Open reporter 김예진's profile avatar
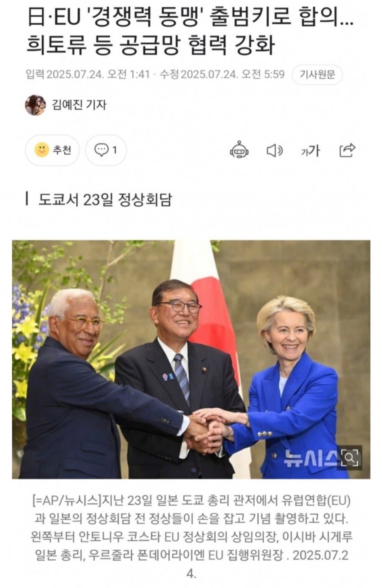 pyautogui.click(x=35, y=105)
